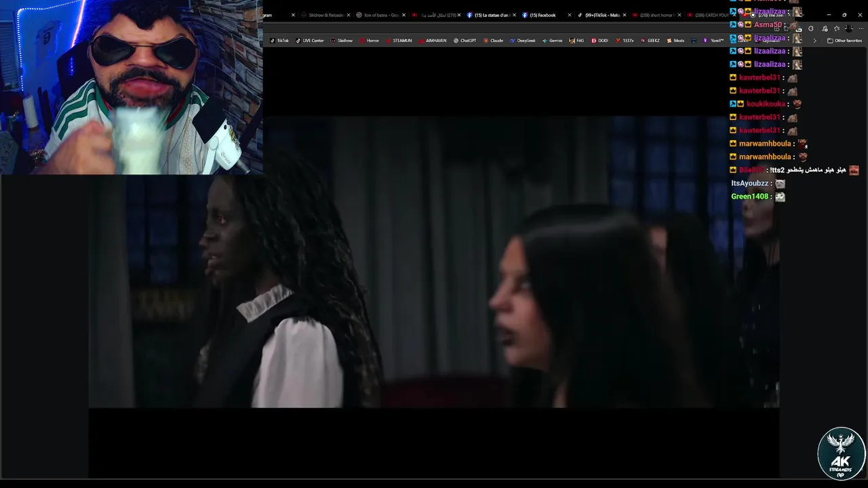Open the Horror bookmark
Image resolution: width=868 pixels, height=488 pixels.
tap(370, 41)
